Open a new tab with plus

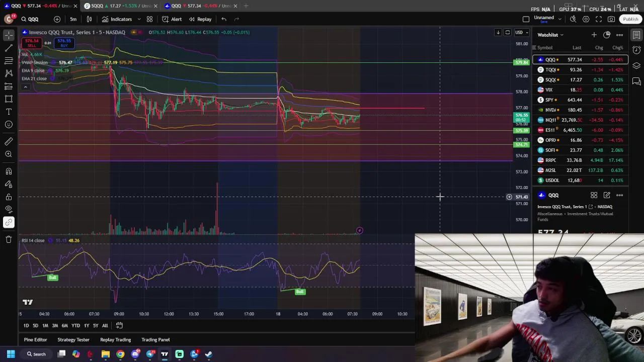pyautogui.click(x=246, y=6)
